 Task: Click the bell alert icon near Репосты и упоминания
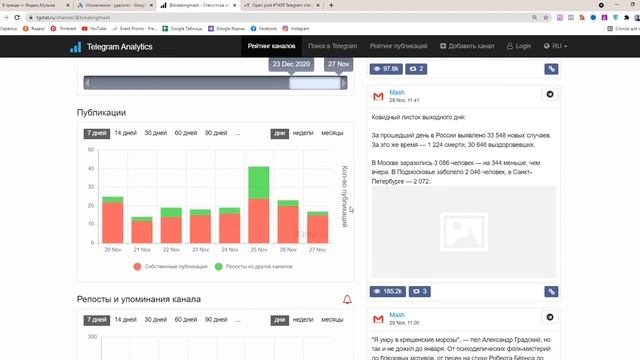coord(347,300)
